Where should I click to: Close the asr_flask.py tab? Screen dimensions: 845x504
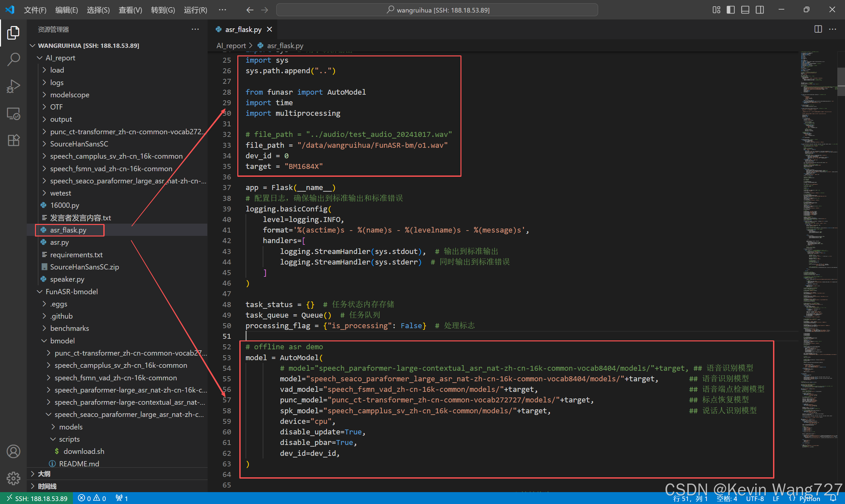(x=269, y=29)
